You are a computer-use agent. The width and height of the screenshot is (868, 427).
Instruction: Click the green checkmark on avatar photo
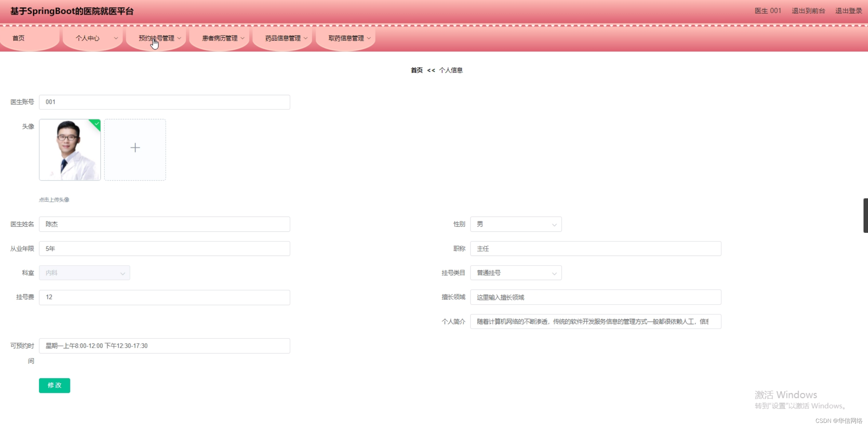[97, 123]
